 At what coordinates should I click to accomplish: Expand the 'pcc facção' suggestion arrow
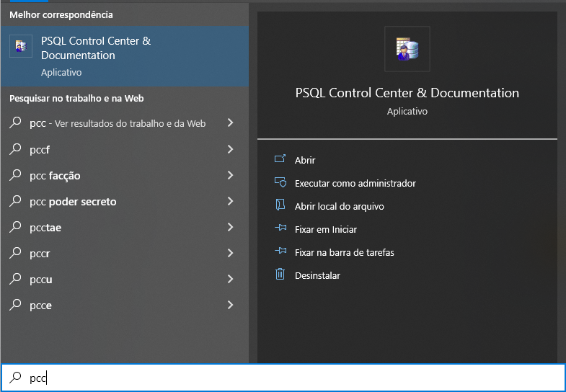pos(230,175)
